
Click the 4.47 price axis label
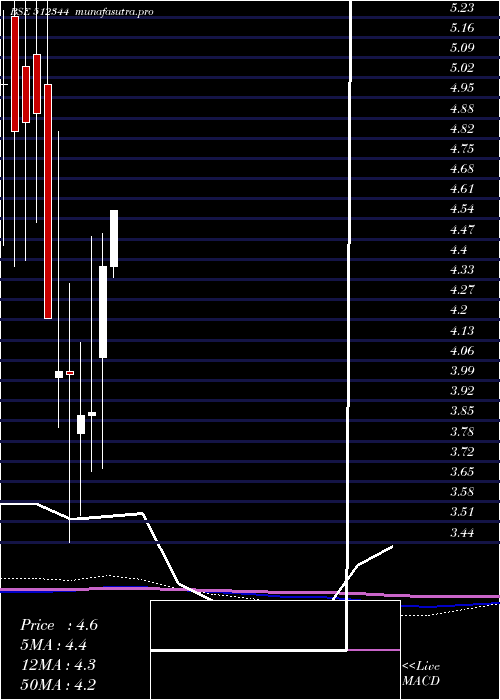pos(462,229)
